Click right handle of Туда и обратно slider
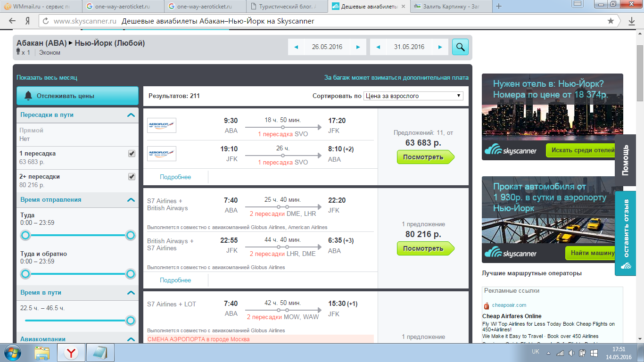 click(131, 274)
